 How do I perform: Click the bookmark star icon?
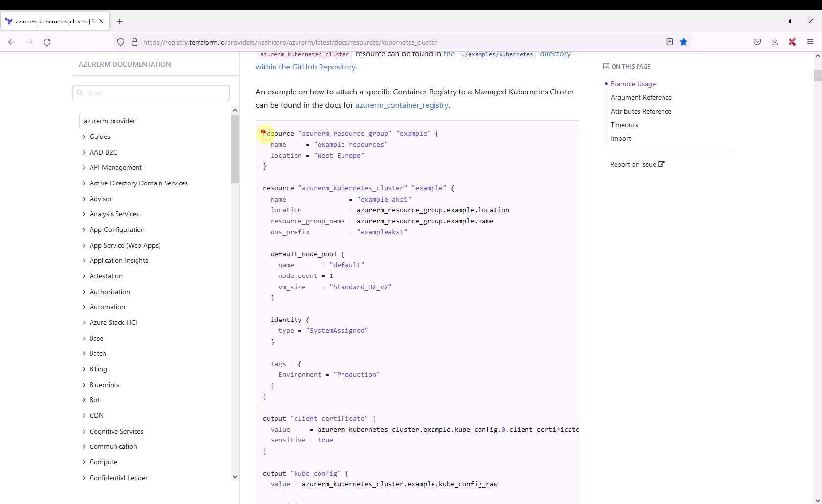[x=684, y=42]
